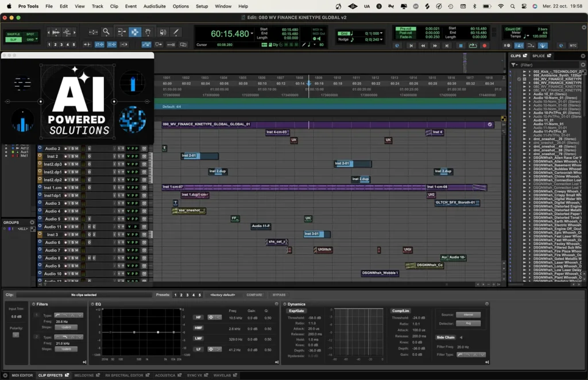Open the main counter format dropdown

tap(252, 34)
